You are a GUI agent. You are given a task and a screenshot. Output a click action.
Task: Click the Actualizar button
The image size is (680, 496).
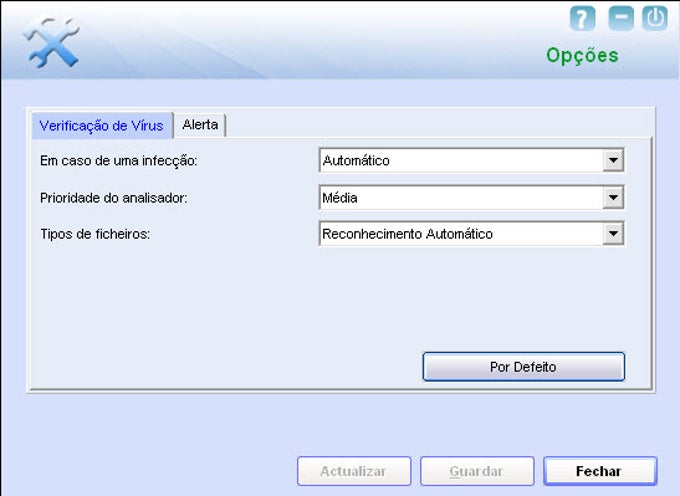354,471
